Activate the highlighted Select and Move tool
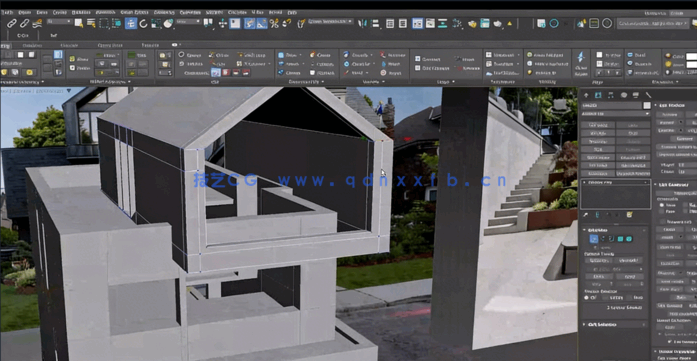Screen dimensions: 697x361 click(131, 23)
